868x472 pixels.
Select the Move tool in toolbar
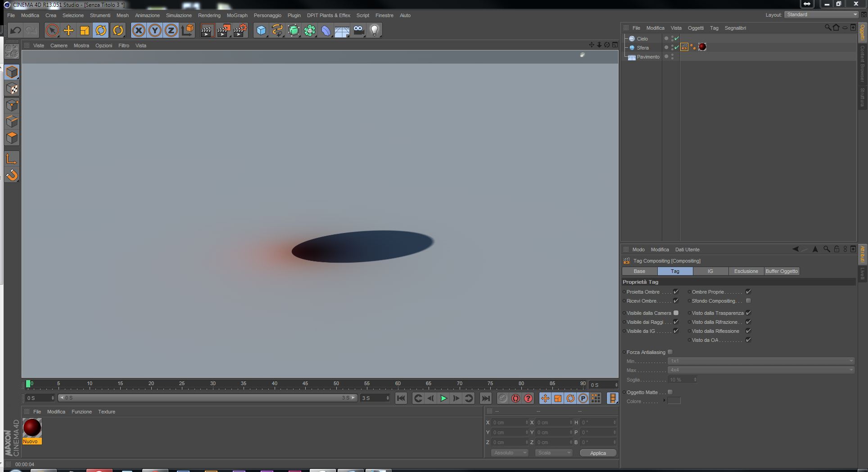pyautogui.click(x=68, y=30)
